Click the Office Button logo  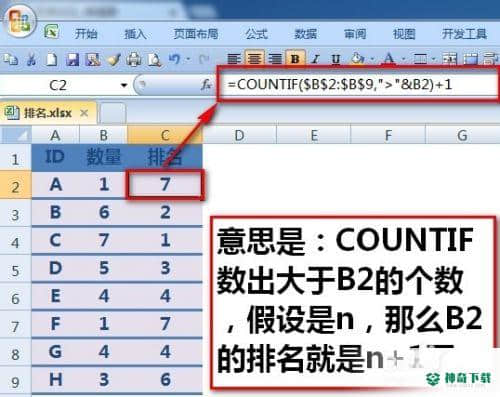pyautogui.click(x=19, y=21)
